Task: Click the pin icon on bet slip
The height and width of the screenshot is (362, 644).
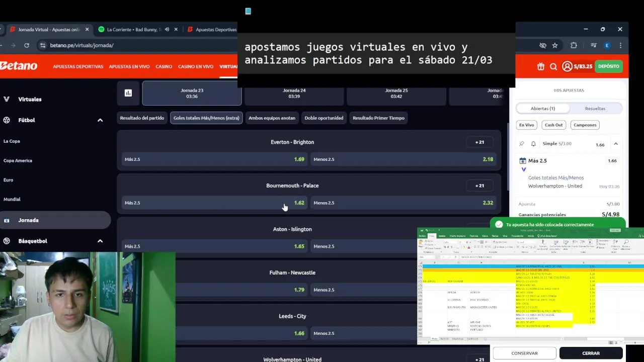Action: (522, 144)
